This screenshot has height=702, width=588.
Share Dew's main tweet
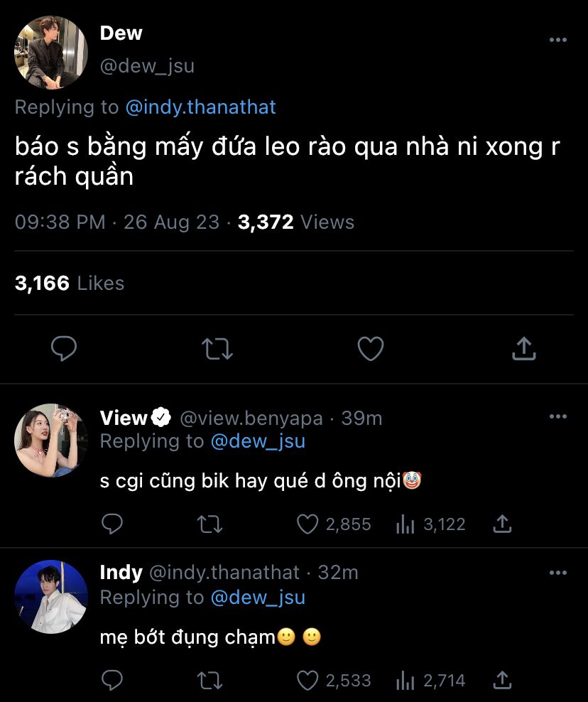point(523,348)
